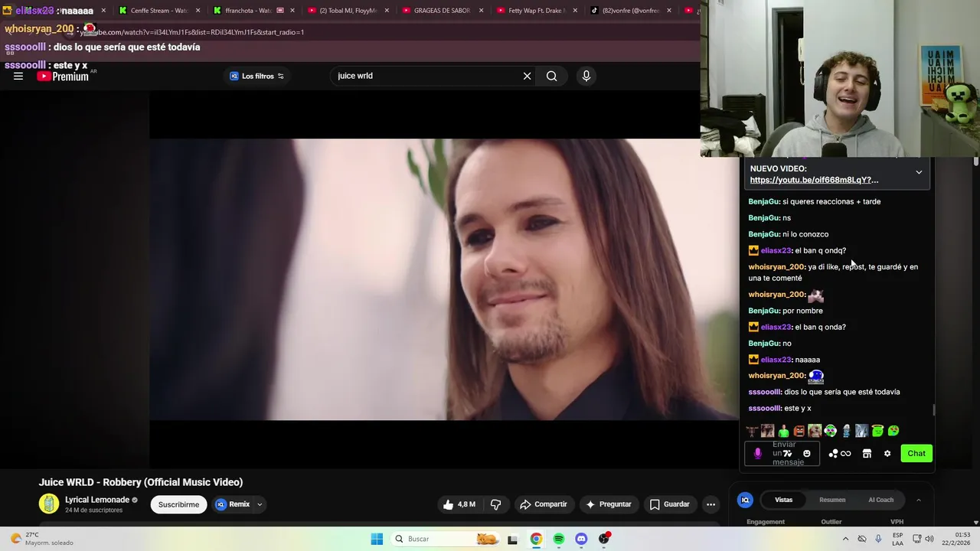The image size is (980, 551).
Task: Run search with the magnifier button
Action: pos(551,76)
